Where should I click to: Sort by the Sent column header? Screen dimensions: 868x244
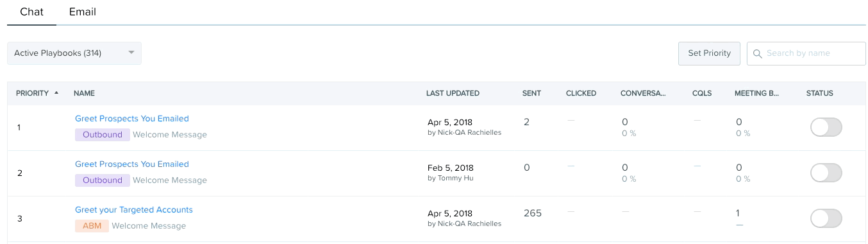531,93
